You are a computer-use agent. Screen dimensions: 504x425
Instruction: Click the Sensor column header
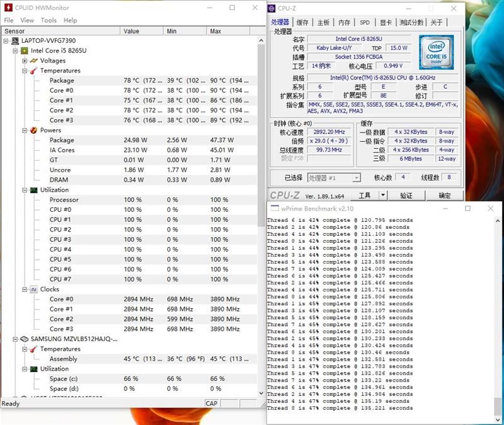pos(60,31)
